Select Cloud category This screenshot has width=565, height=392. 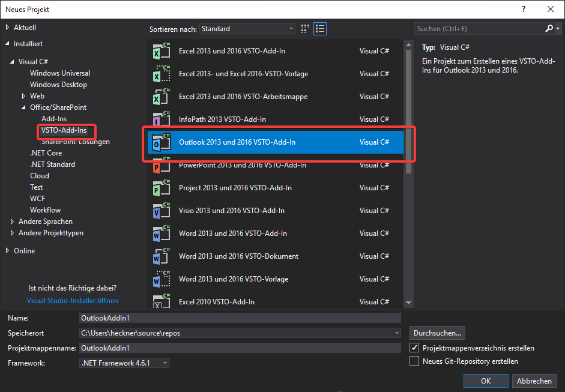coord(40,176)
